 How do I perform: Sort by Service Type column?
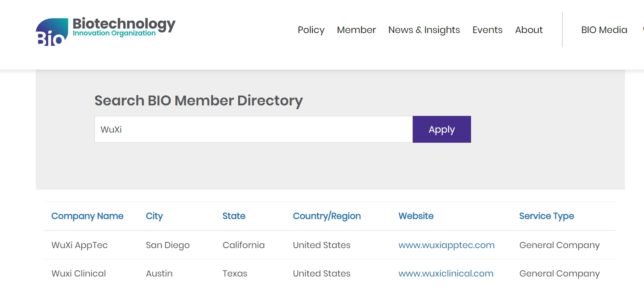(546, 216)
